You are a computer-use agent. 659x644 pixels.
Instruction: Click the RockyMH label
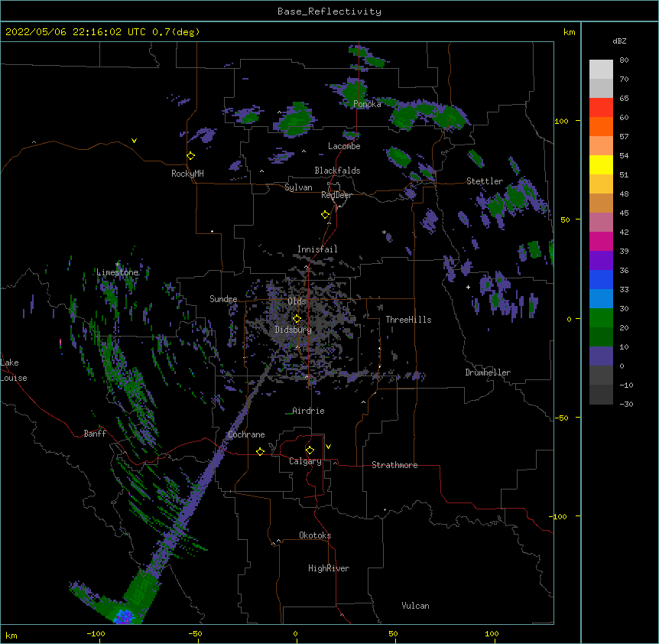[x=187, y=174]
